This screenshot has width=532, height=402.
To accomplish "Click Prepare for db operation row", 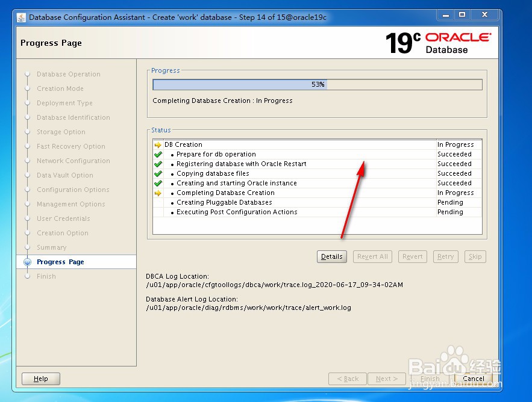I will point(318,154).
